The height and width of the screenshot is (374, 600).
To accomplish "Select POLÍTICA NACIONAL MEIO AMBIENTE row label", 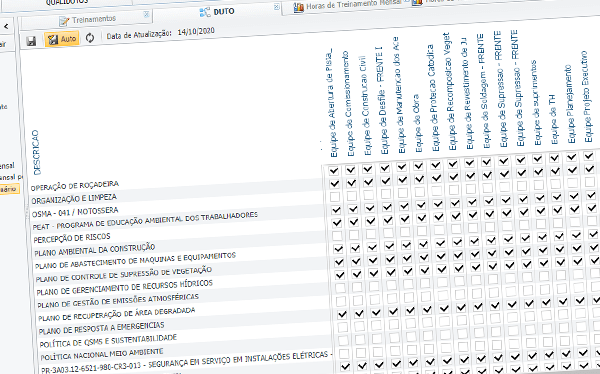I will click(102, 354).
